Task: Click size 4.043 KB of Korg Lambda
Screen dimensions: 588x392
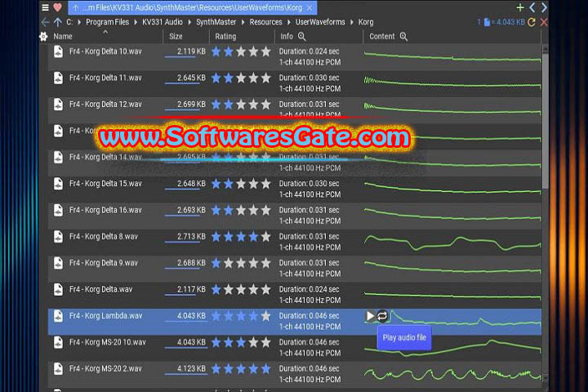Action: 191,316
